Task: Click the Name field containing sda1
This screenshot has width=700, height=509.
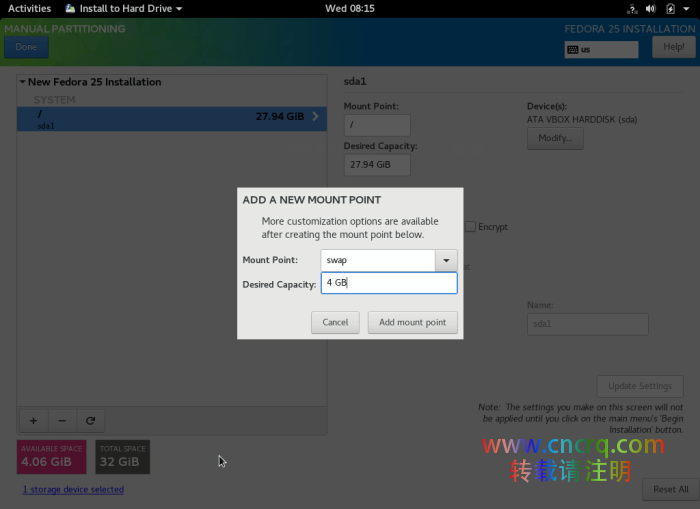Action: [x=588, y=324]
